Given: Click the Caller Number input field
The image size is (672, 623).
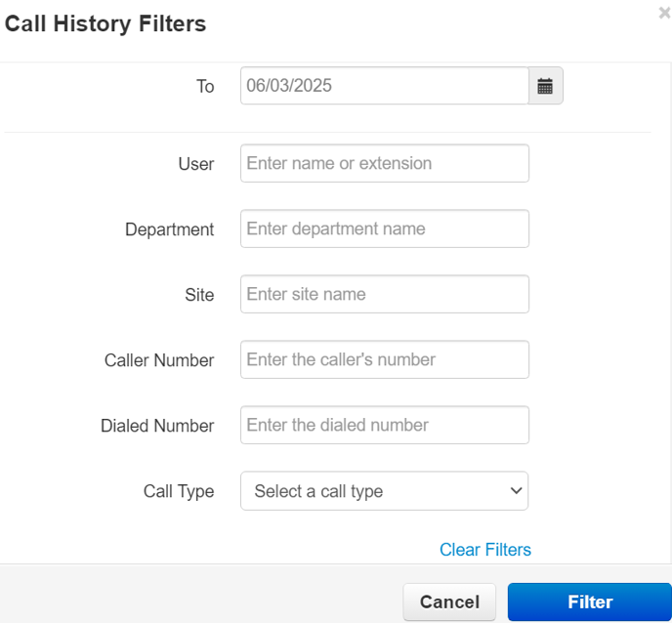Looking at the screenshot, I should (x=385, y=360).
